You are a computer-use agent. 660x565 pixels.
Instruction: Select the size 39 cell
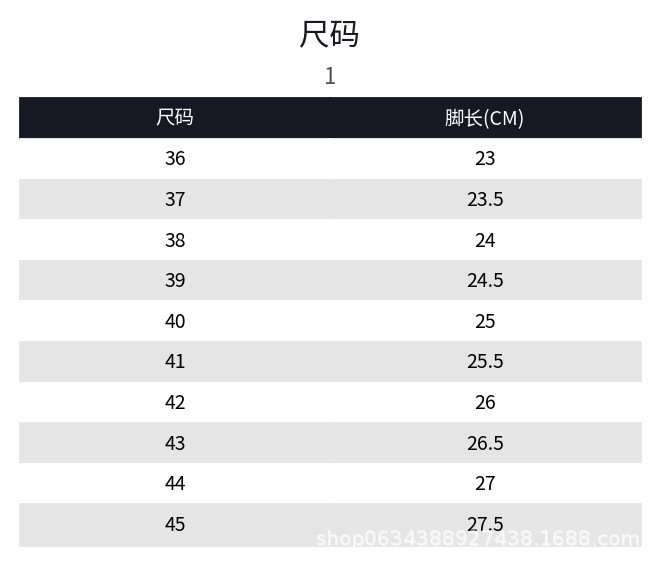pyautogui.click(x=175, y=280)
